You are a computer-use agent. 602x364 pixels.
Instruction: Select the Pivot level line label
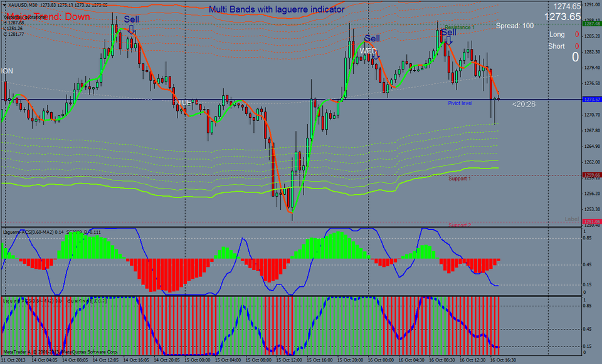pos(460,103)
